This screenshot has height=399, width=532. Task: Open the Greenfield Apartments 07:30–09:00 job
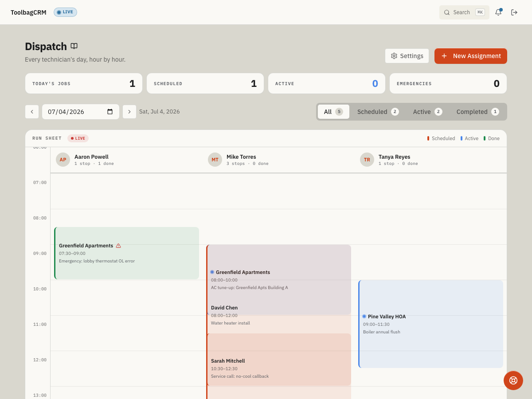[127, 253]
